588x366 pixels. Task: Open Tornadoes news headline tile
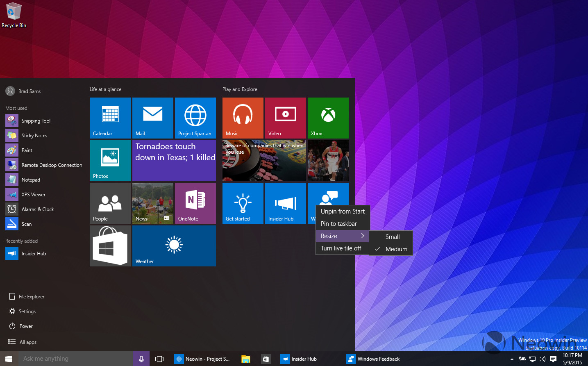174,161
